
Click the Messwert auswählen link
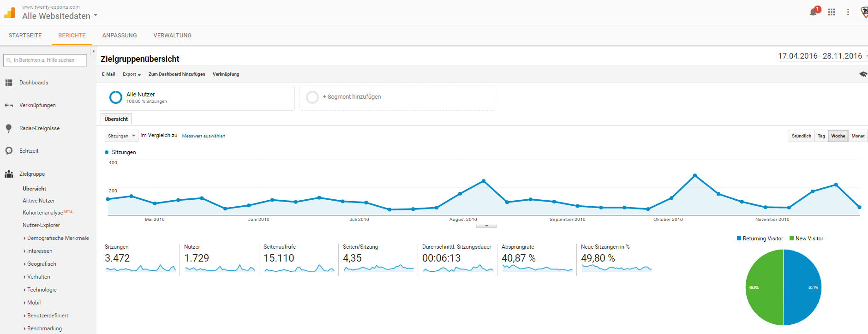(204, 136)
